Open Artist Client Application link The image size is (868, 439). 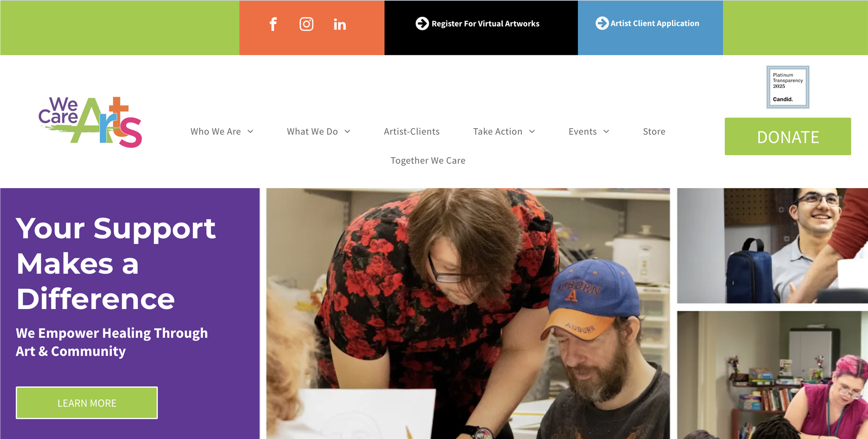pos(655,23)
